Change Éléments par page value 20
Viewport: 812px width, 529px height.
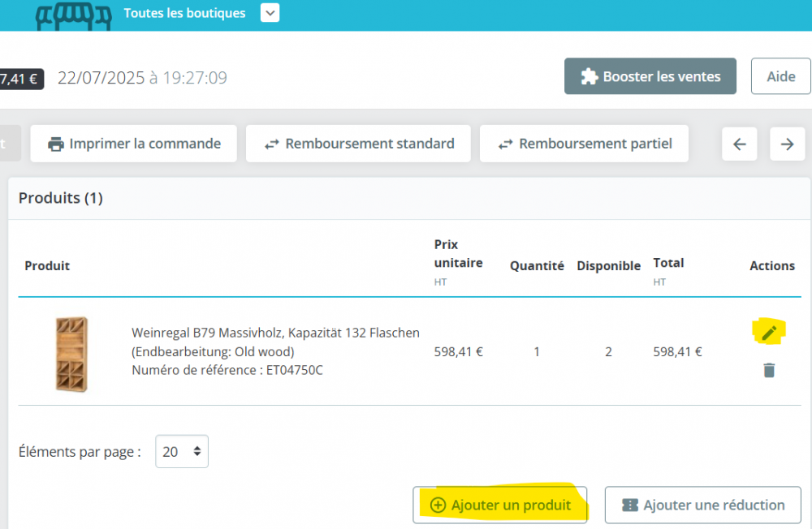pos(182,451)
